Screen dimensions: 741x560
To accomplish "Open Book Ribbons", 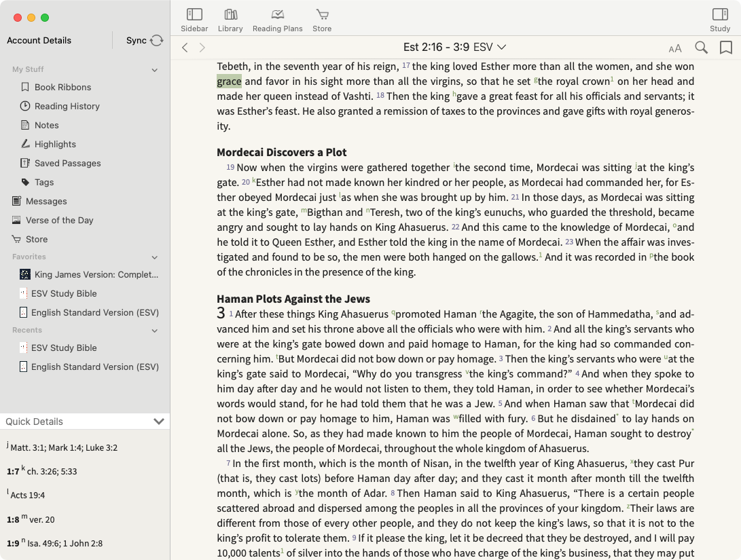I will (56, 87).
